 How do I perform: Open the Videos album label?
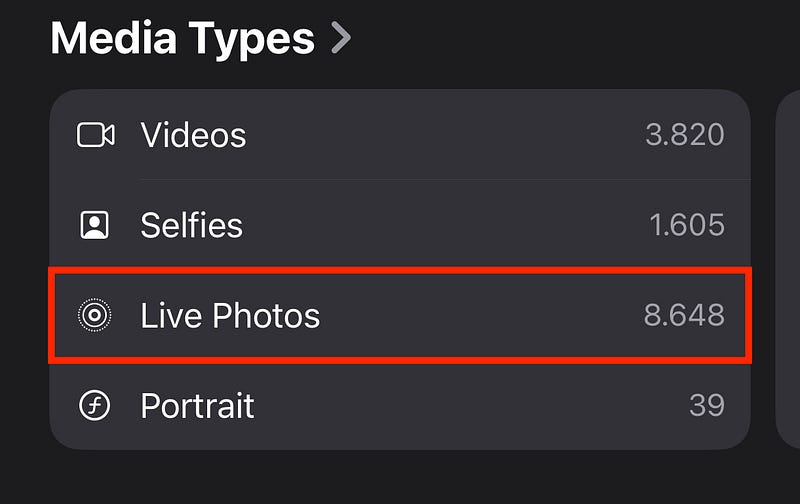pos(193,135)
